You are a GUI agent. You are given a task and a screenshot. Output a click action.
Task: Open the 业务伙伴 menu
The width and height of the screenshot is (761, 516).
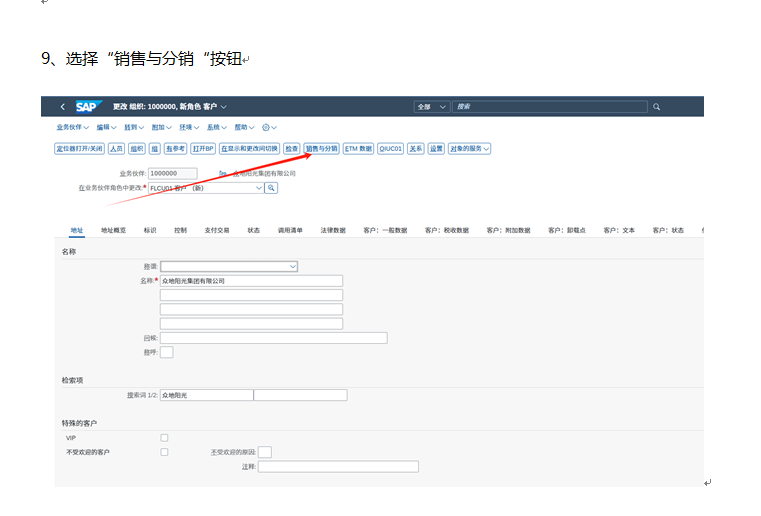click(72, 128)
